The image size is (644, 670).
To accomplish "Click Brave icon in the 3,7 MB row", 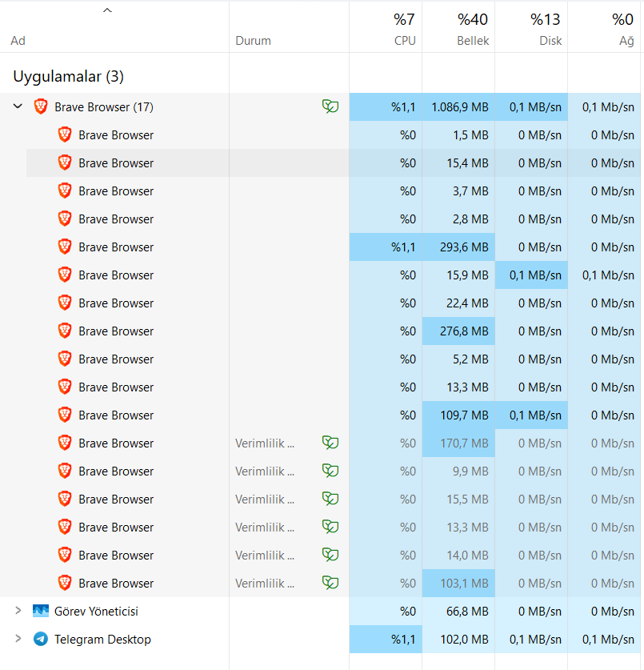I will (65, 191).
